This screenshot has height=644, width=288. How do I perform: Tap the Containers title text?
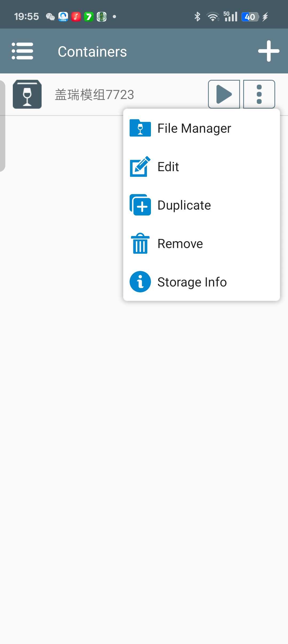(x=92, y=52)
